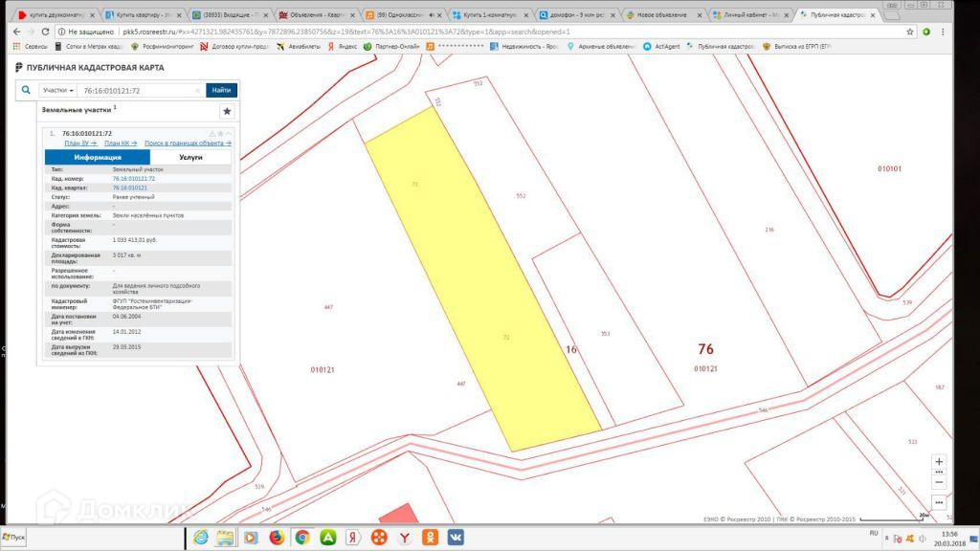Image resolution: width=980 pixels, height=551 pixels.
Task: Open Firefox from the taskbar
Action: point(277,538)
